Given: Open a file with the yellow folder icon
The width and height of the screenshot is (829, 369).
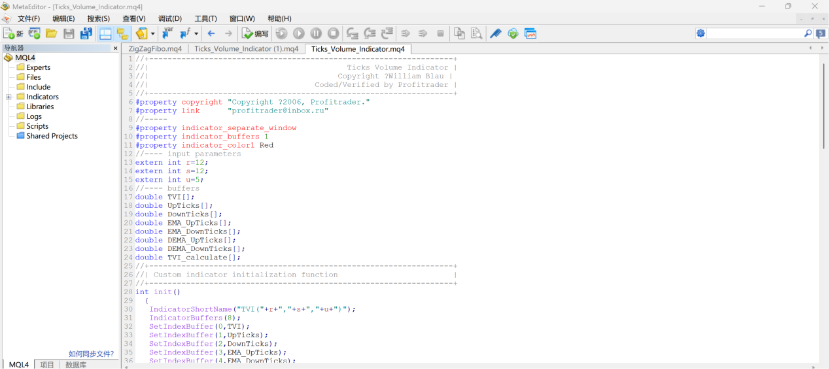Looking at the screenshot, I should 51,33.
